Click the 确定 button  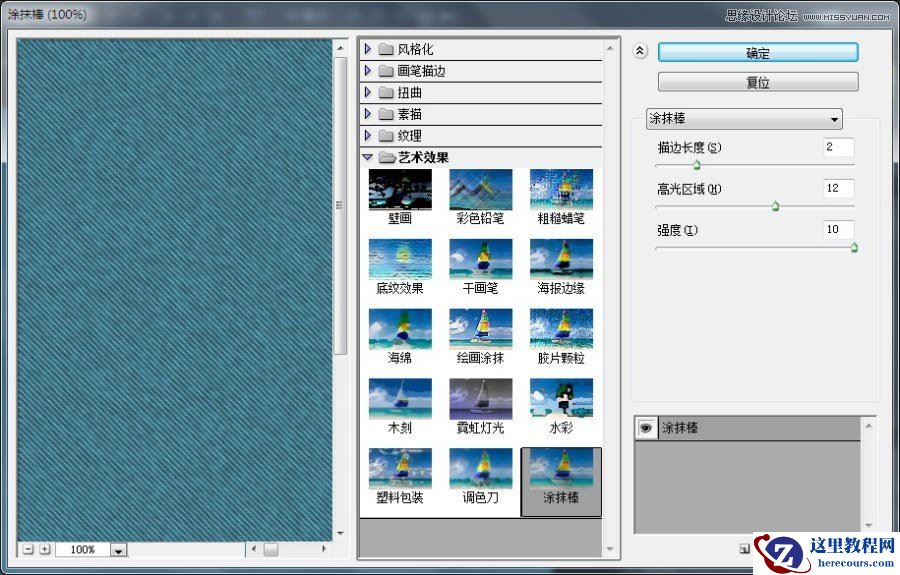[x=758, y=53]
